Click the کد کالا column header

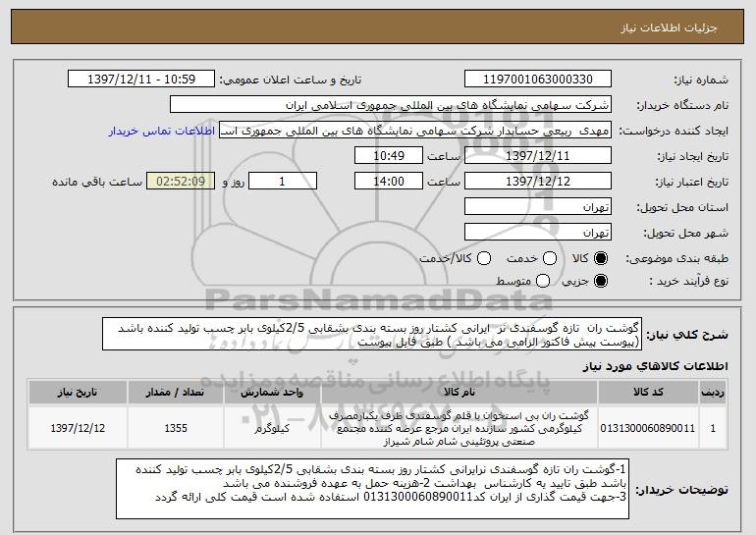[648, 393]
